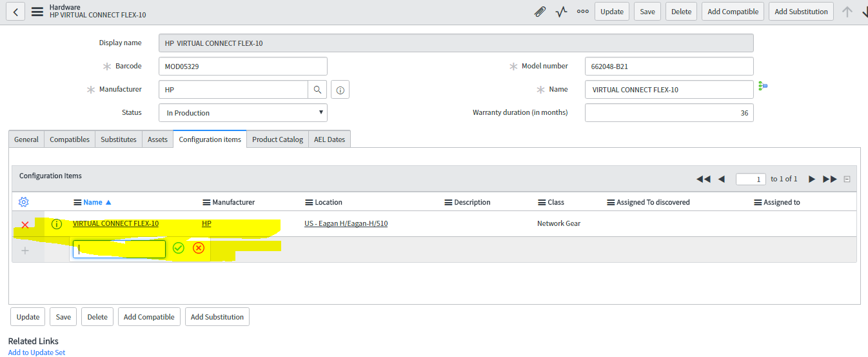Open Class column menu icon
Image resolution: width=868 pixels, height=357 pixels.
(x=542, y=202)
